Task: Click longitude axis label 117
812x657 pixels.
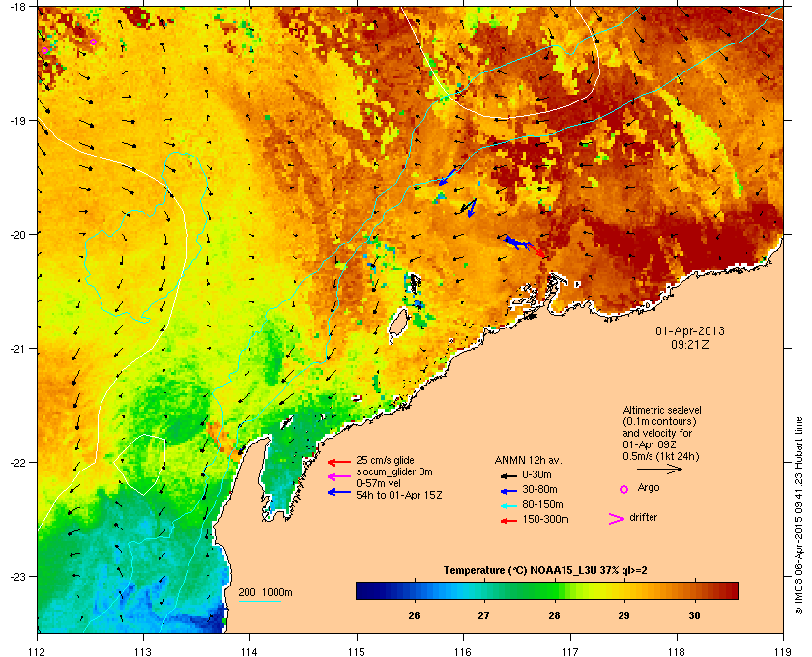Action: pyautogui.click(x=570, y=652)
